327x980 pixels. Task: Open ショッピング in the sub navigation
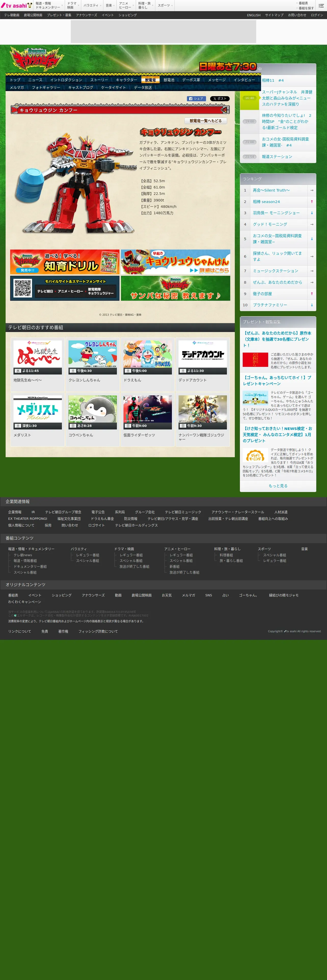click(x=128, y=15)
